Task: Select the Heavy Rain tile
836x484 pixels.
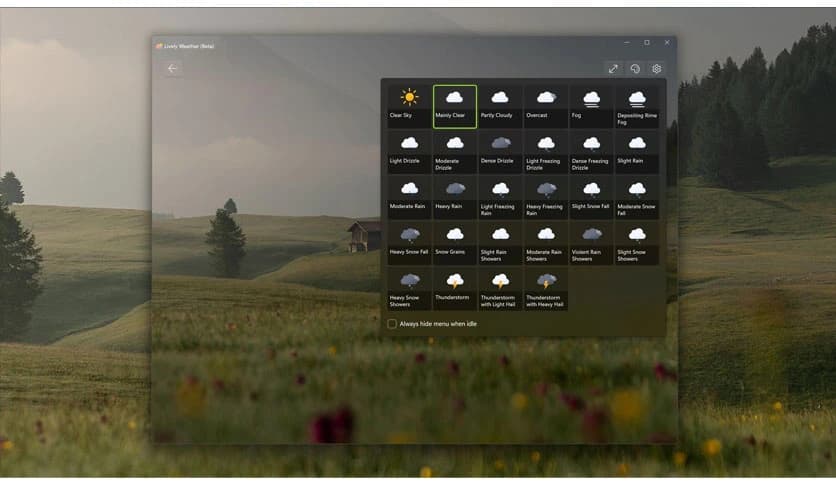Action: pyautogui.click(x=455, y=198)
